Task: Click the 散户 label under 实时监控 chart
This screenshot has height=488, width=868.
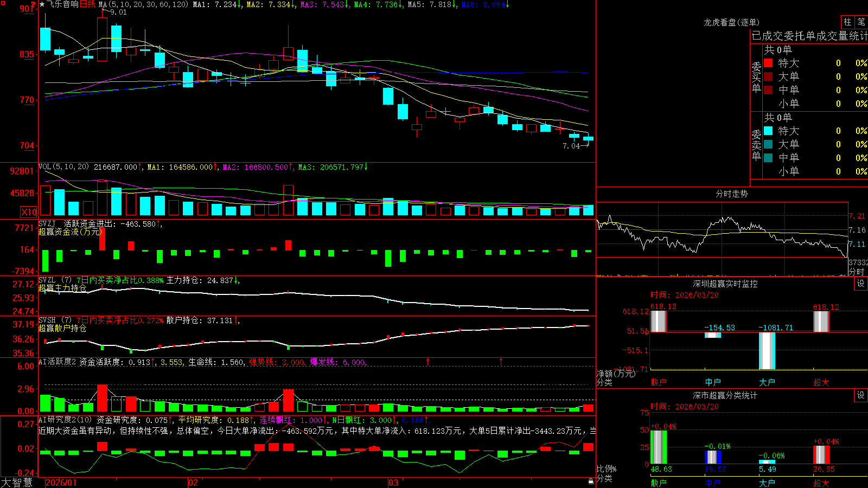Action: click(x=659, y=382)
